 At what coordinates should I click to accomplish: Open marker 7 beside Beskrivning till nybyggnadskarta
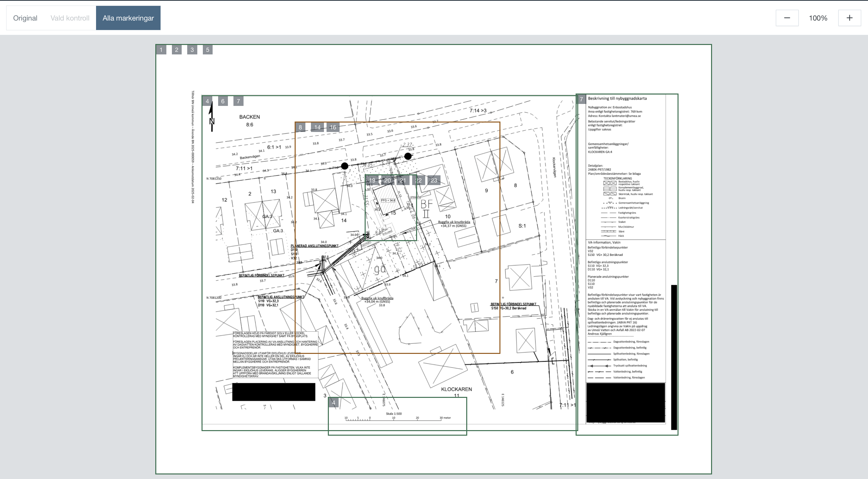click(x=581, y=99)
